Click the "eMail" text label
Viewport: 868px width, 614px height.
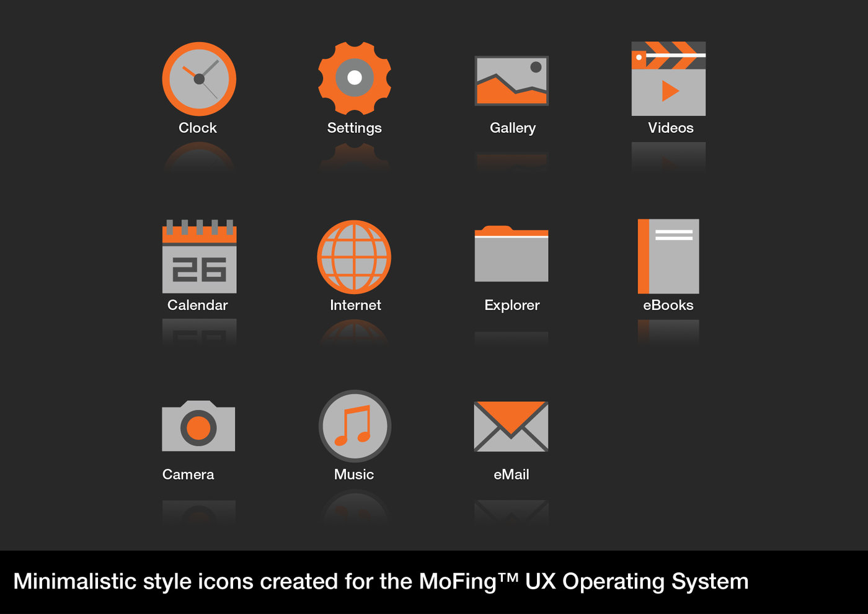511,474
